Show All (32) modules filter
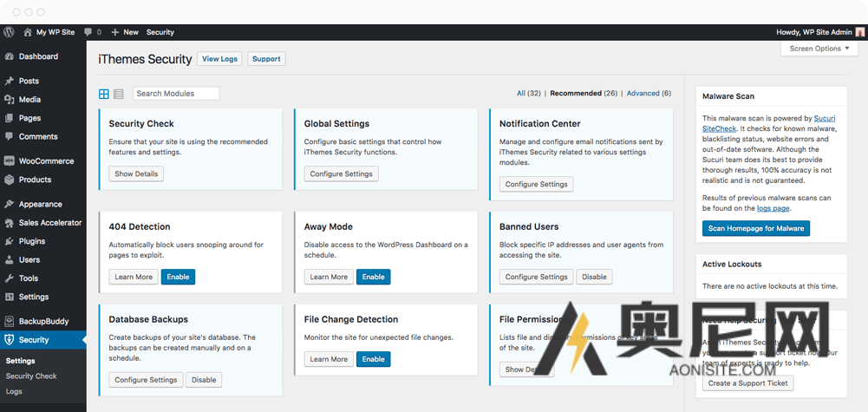 [529, 93]
